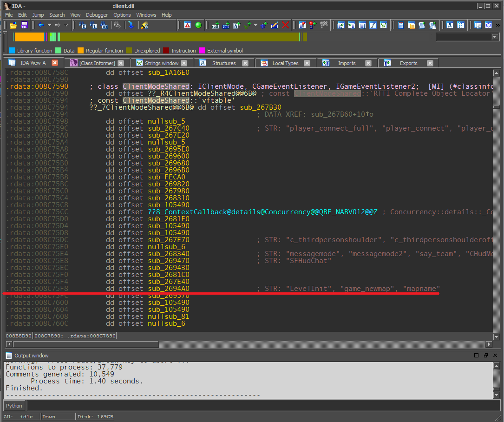Viewport: 504px width, 422px height.
Task: Click the Python command input field
Action: [x=263, y=406]
